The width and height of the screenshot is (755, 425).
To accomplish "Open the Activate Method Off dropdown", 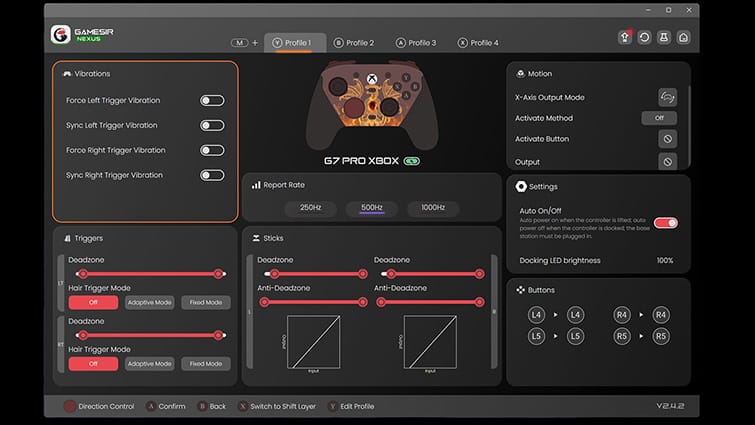I will pos(659,118).
